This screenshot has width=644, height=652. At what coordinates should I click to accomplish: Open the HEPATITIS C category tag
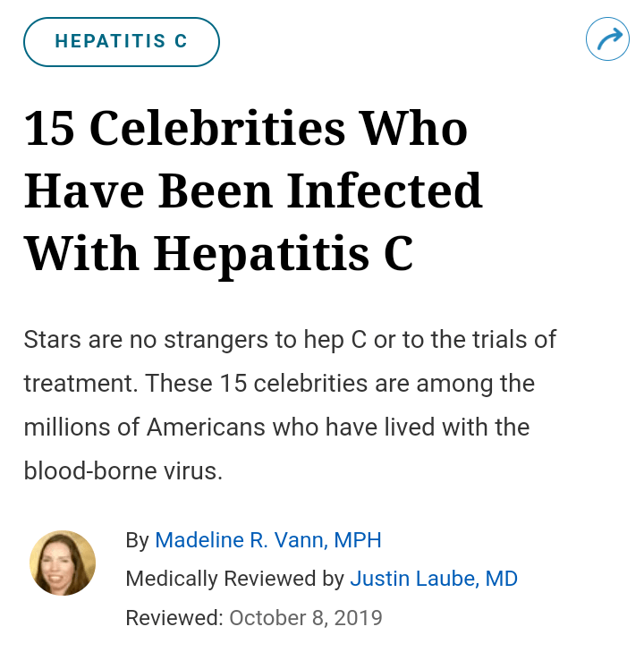click(121, 41)
